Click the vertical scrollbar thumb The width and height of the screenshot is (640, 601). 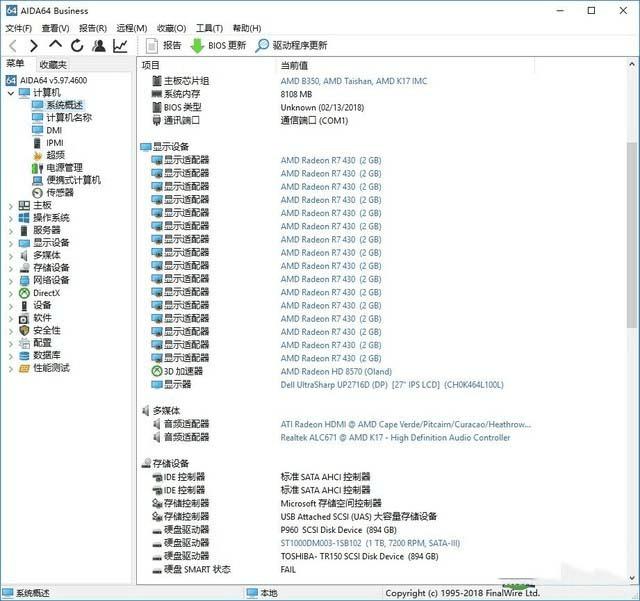(x=632, y=235)
